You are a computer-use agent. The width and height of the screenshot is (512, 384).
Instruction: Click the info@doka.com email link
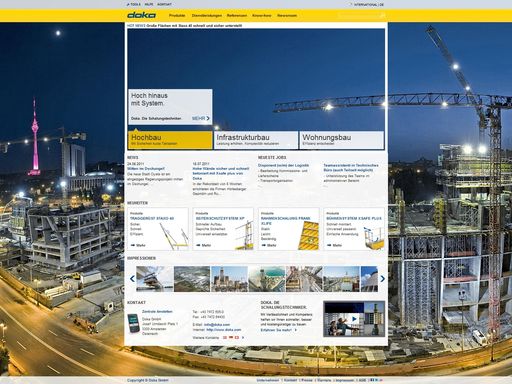(217, 324)
